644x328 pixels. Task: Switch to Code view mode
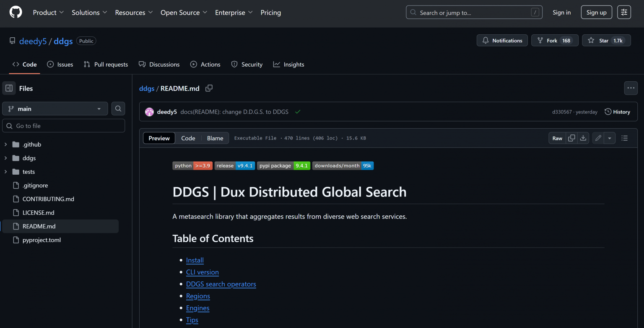[188, 138]
